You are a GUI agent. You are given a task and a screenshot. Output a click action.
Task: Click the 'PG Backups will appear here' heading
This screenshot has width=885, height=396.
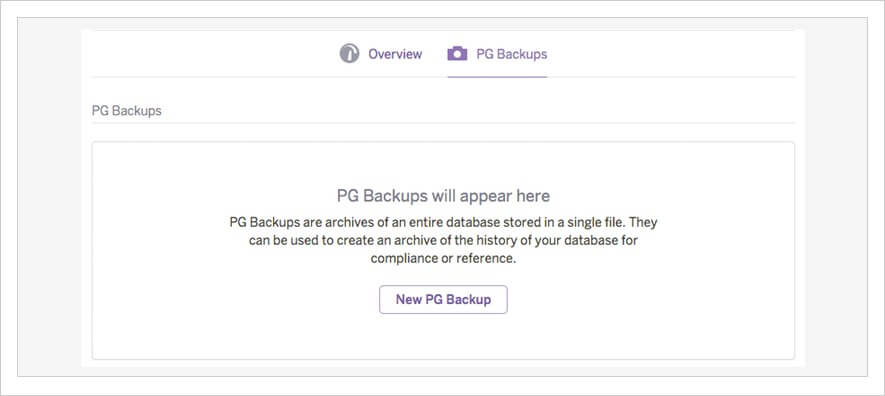tap(443, 196)
